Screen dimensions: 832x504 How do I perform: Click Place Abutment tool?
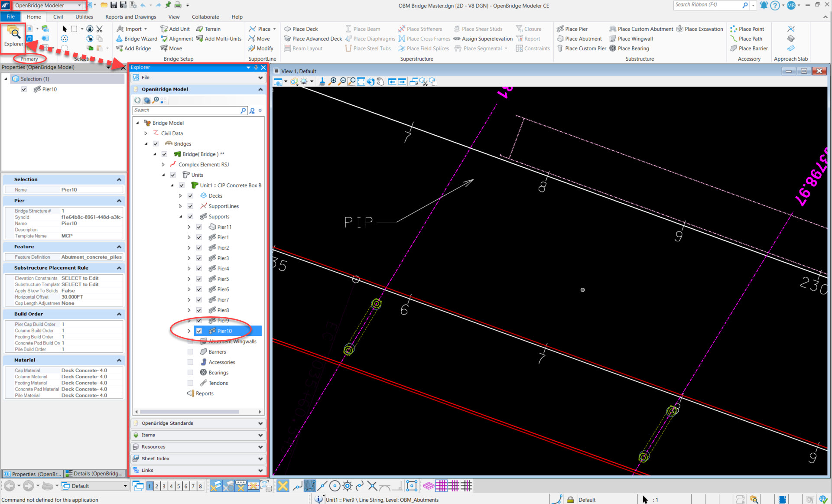pyautogui.click(x=579, y=39)
